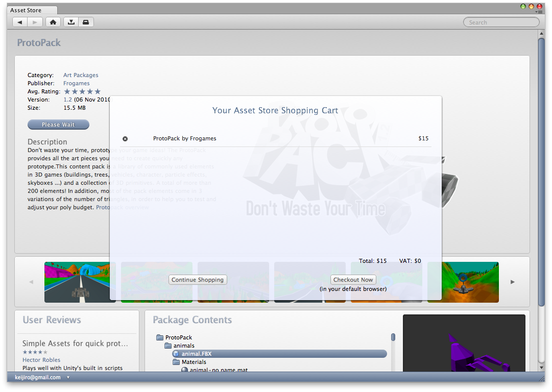Click the 1.2 version link
Screen dimensions: 552x392
coord(67,100)
